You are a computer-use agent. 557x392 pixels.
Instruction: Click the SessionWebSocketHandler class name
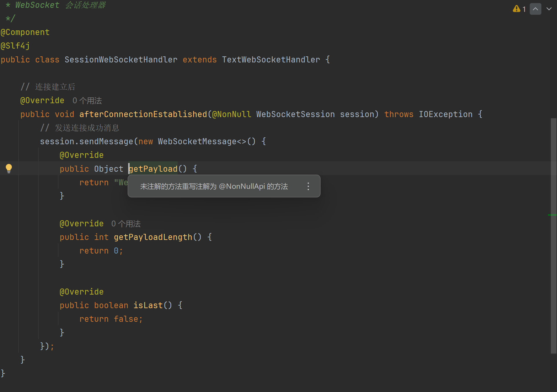(x=121, y=60)
